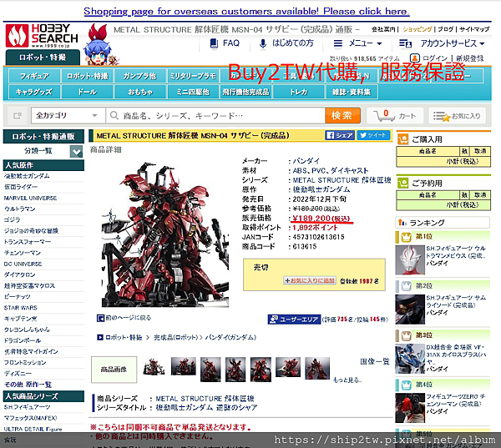The height and width of the screenshot is (448, 501).
Task: Tweet the product with ツイート button
Action: pos(373,135)
